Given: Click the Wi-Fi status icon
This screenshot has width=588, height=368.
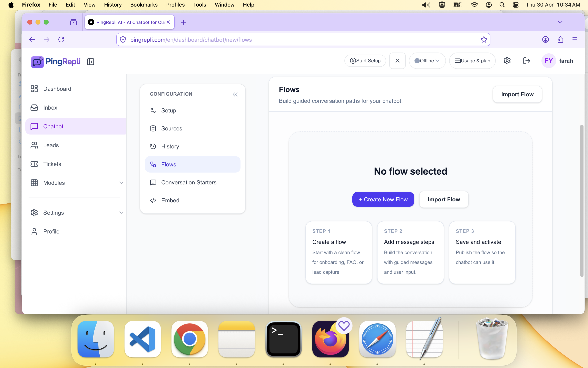Looking at the screenshot, I should pyautogui.click(x=474, y=5).
